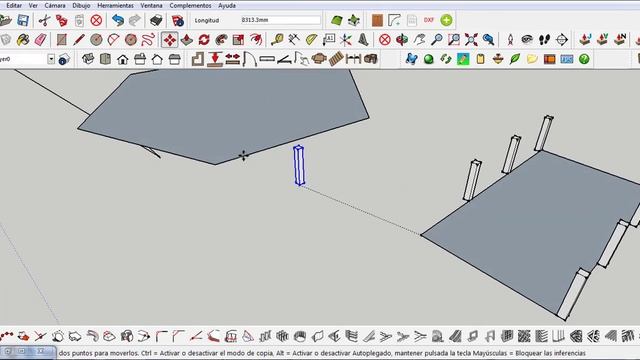Screen dimensions: 640x360
Task: Click the green plus add button
Action: pos(446,20)
